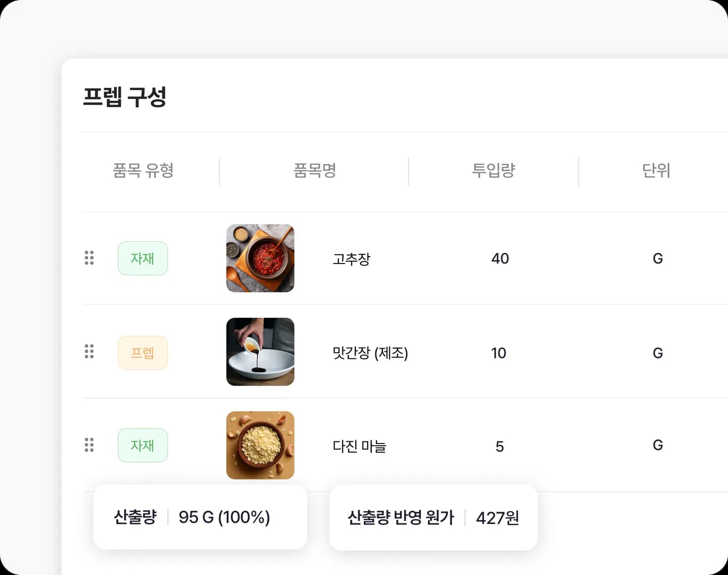Screen dimensions: 728x575
Task: Select the 자재 type badge on 다진 마늘 row
Action: (142, 445)
